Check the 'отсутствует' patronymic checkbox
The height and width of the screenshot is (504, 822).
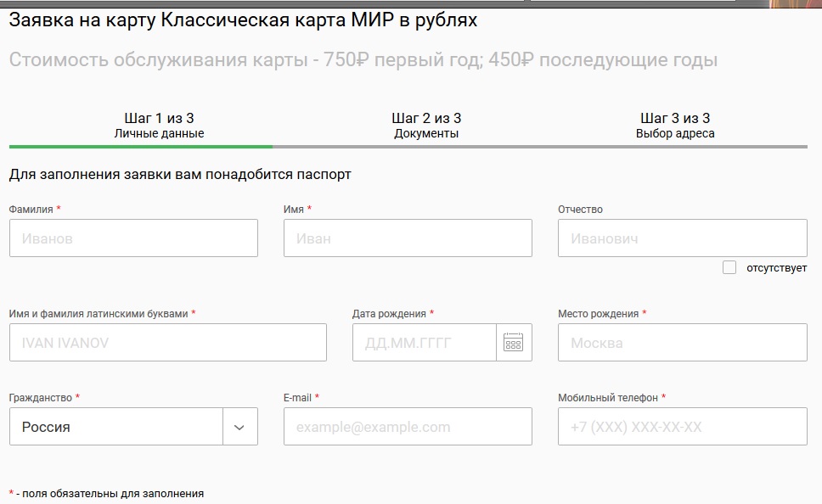(x=729, y=268)
